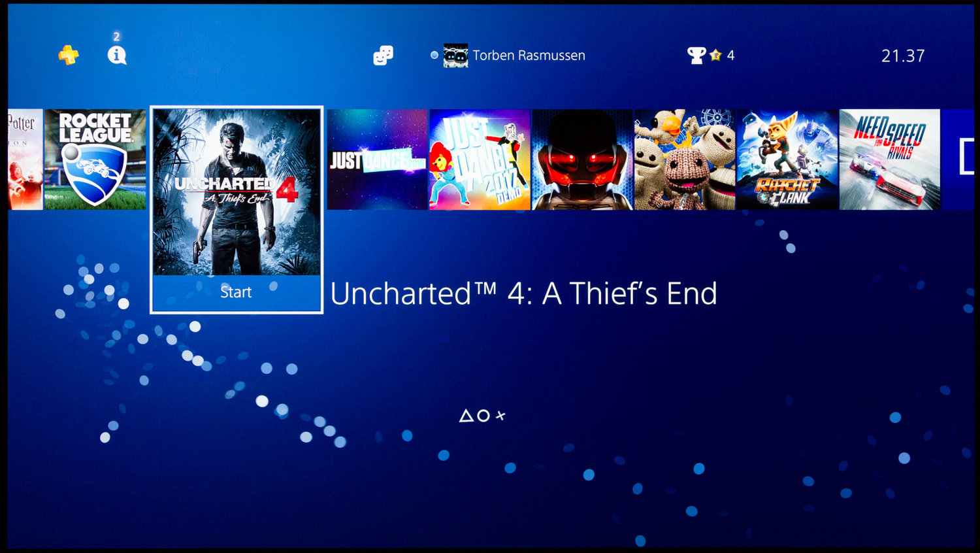Click the Torben Rasmussen profile avatar
Image resolution: width=980 pixels, height=553 pixels.
point(455,56)
